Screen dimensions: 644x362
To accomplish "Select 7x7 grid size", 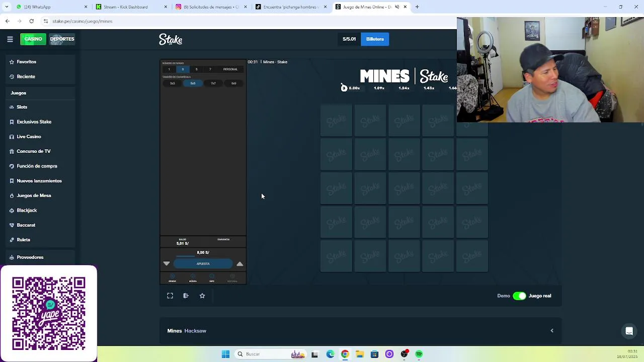I will [x=213, y=83].
